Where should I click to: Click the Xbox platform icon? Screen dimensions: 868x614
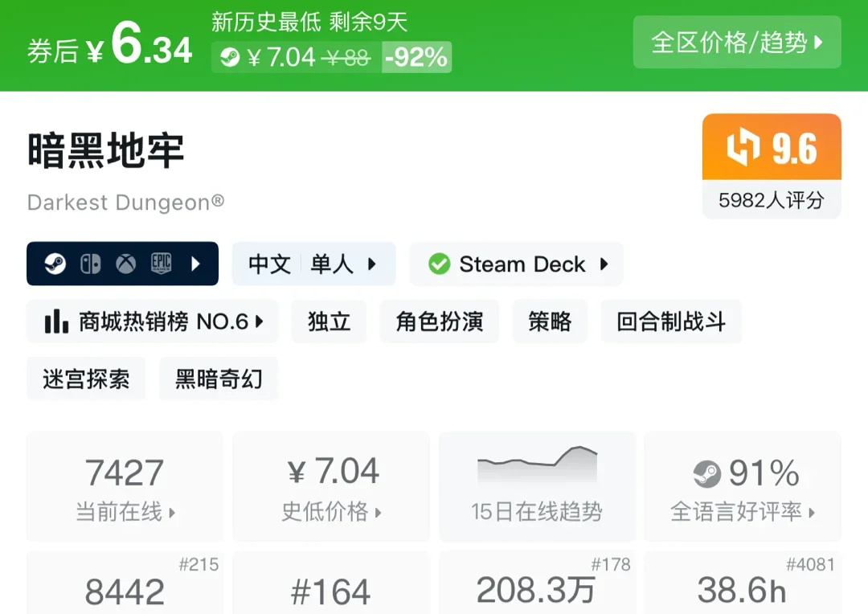pyautogui.click(x=126, y=264)
